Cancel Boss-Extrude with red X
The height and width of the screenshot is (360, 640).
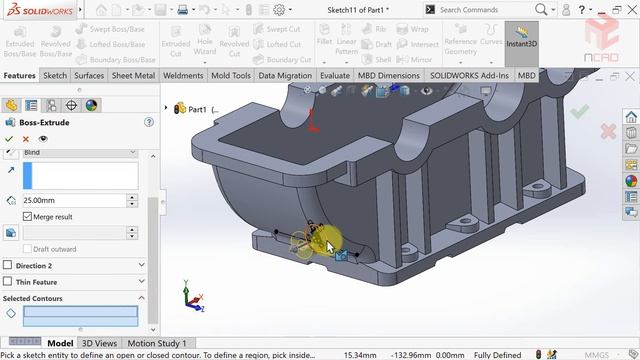click(26, 139)
